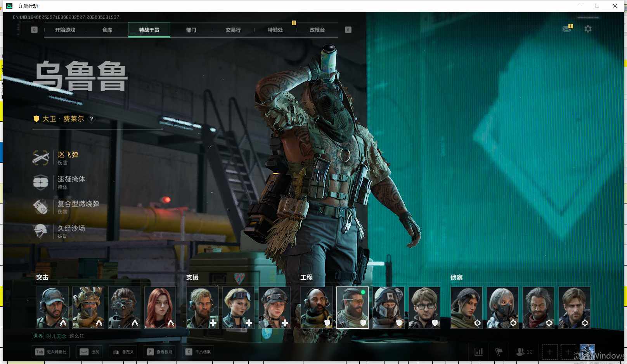627x364 pixels.
Task: Click the 支援 category header
Action: 192,278
